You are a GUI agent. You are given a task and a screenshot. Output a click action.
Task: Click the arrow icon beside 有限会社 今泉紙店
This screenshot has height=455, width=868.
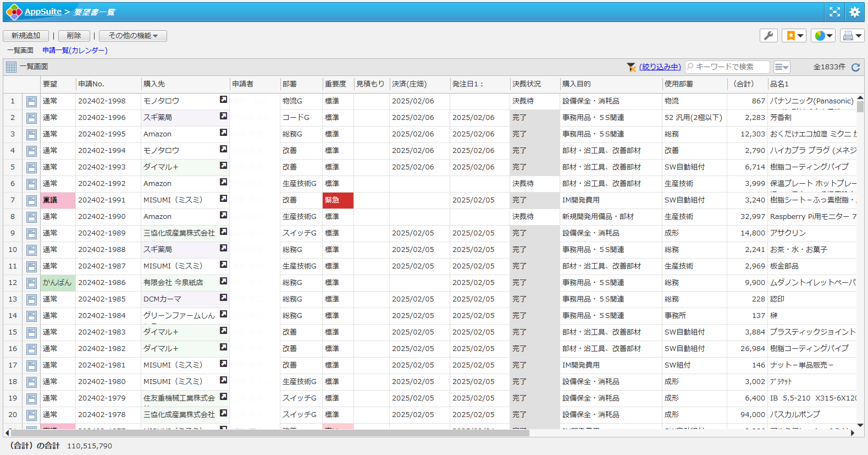[223, 281]
